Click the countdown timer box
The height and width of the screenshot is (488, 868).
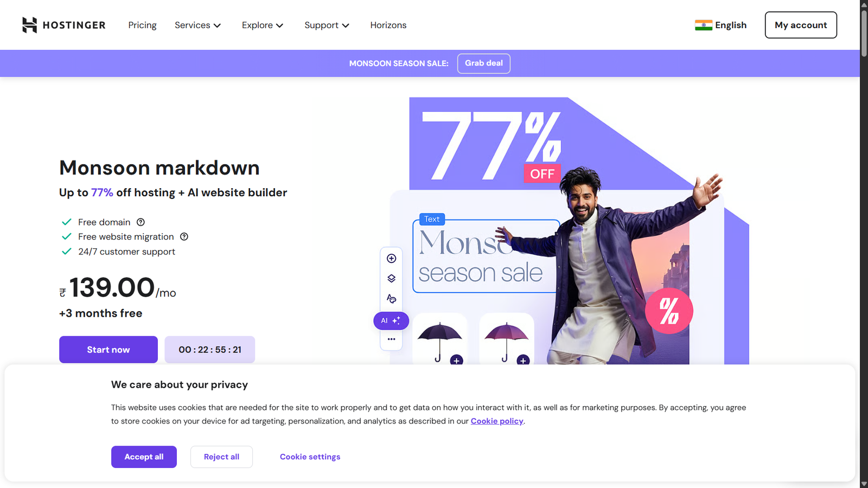(210, 350)
